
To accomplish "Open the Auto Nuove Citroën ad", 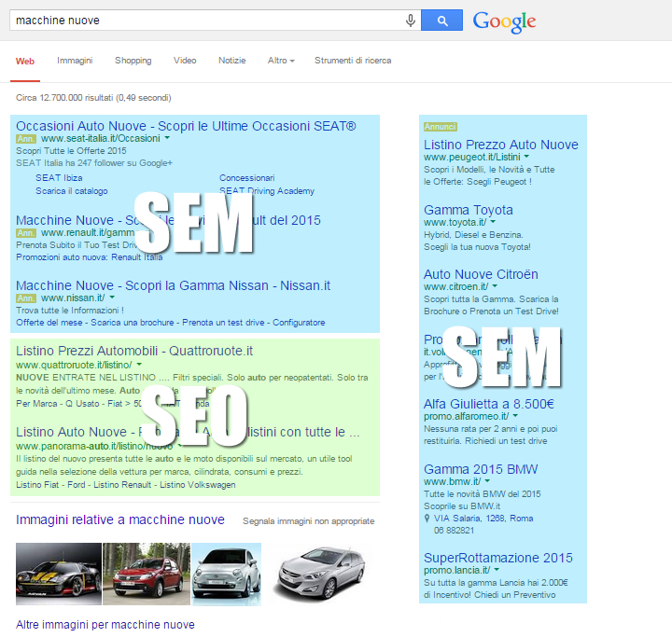I will tap(481, 274).
